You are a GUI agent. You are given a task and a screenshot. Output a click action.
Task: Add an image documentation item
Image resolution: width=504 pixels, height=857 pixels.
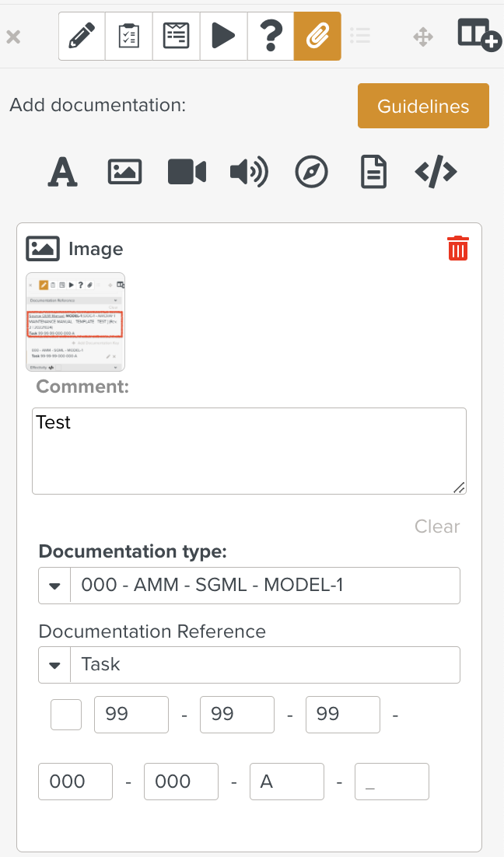(x=124, y=172)
